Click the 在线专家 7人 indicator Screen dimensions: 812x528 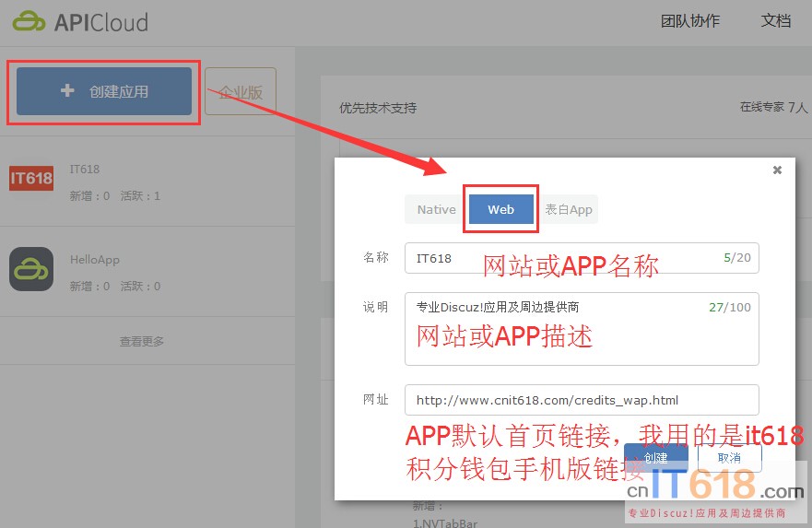[772, 107]
